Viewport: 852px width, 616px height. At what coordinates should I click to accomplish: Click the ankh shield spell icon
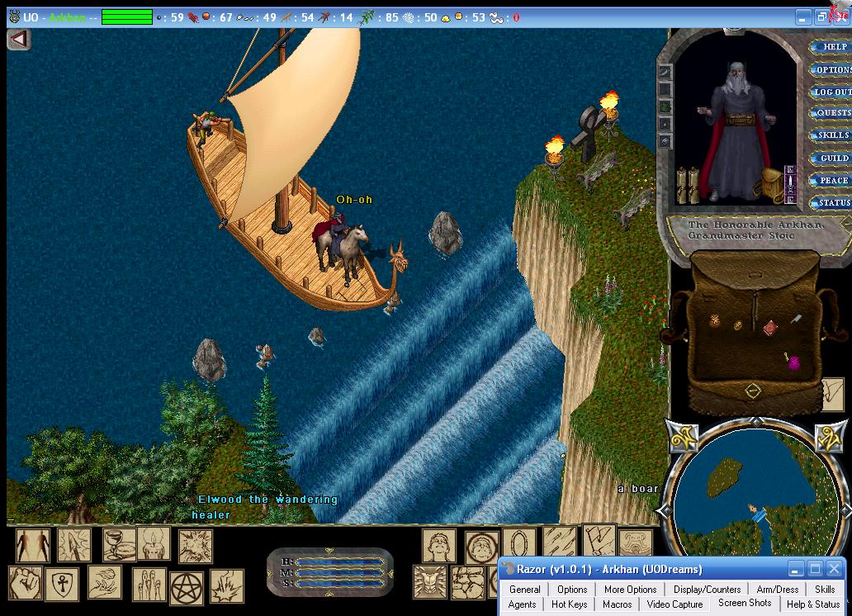tap(62, 584)
